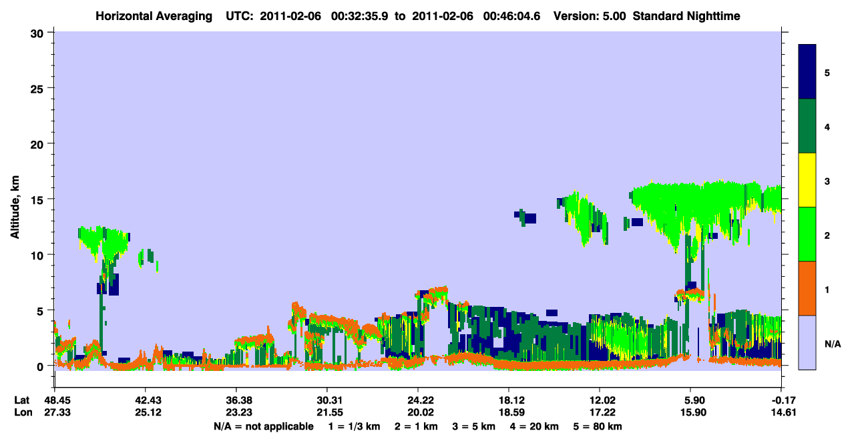Click longitude label 14.61 at axis end
The height and width of the screenshot is (445, 868).
[781, 413]
